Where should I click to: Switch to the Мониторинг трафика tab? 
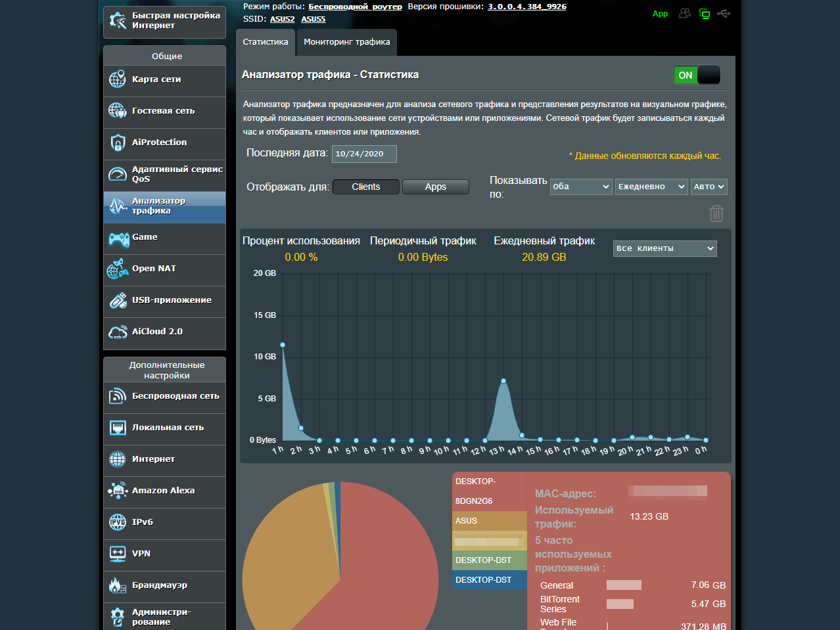[347, 42]
